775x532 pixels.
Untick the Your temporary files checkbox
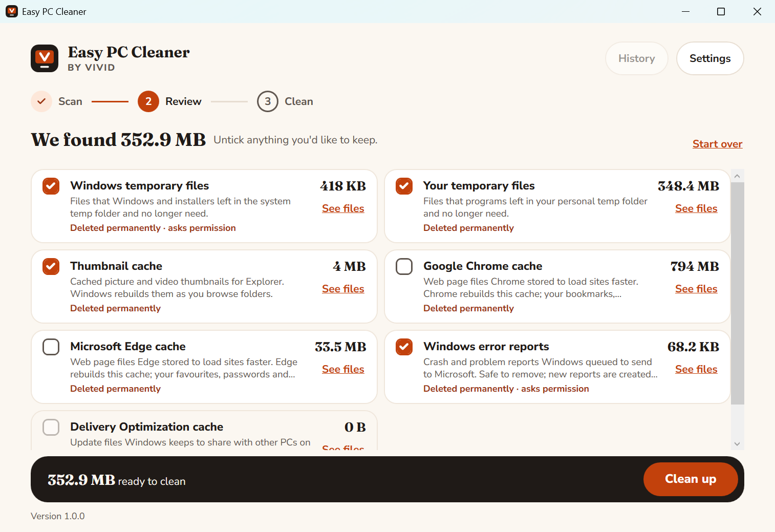tap(404, 186)
